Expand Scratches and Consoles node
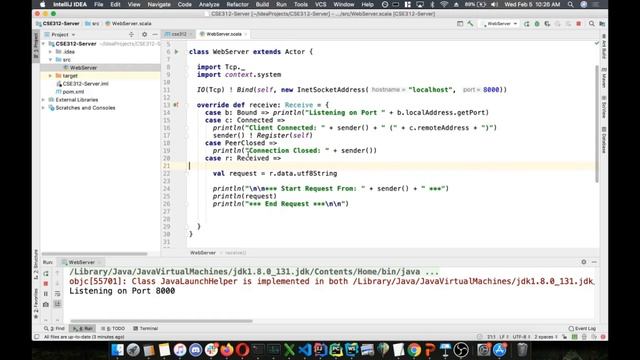The image size is (640, 360). pyautogui.click(x=44, y=108)
